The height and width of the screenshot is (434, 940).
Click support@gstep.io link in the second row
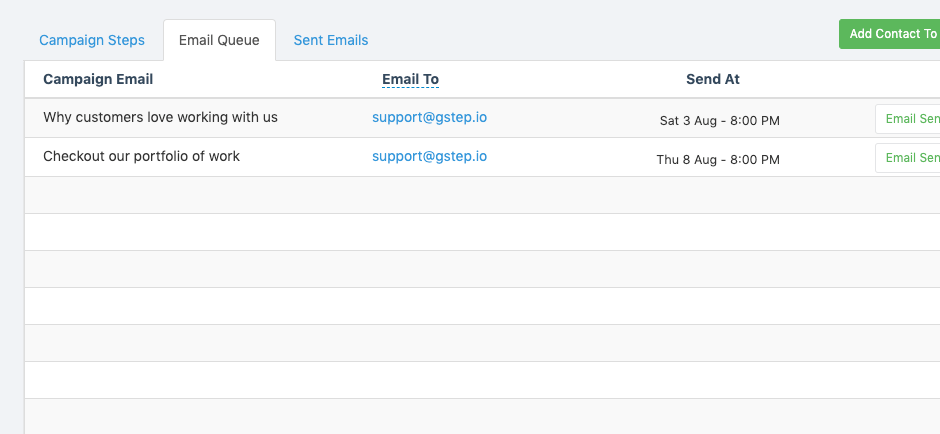(x=430, y=156)
